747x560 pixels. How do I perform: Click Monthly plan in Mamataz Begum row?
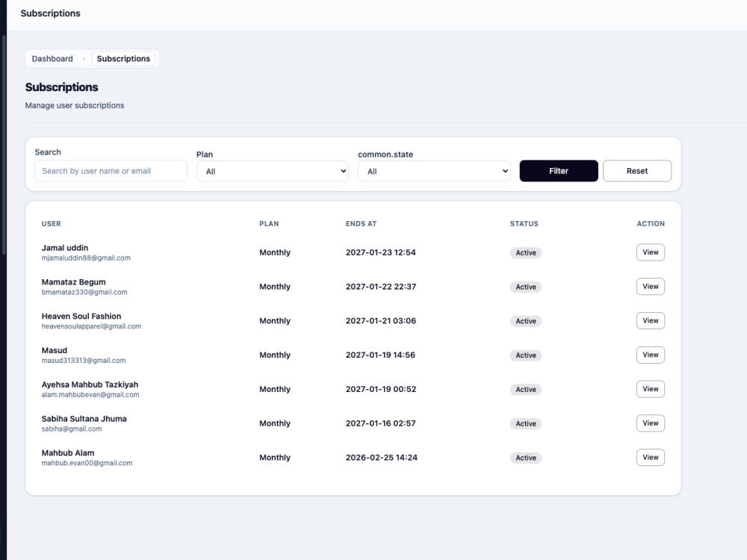274,287
